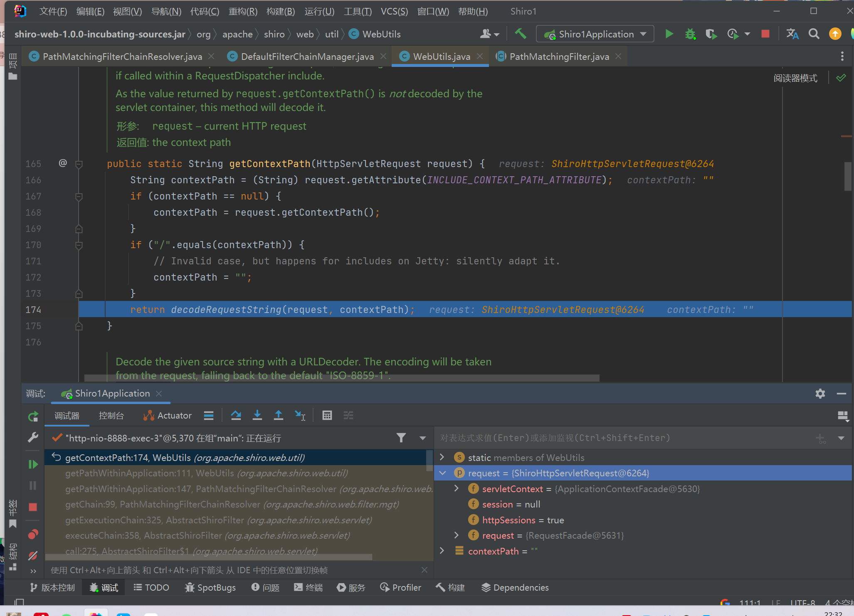Click the Step Over debugger icon

pyautogui.click(x=236, y=415)
